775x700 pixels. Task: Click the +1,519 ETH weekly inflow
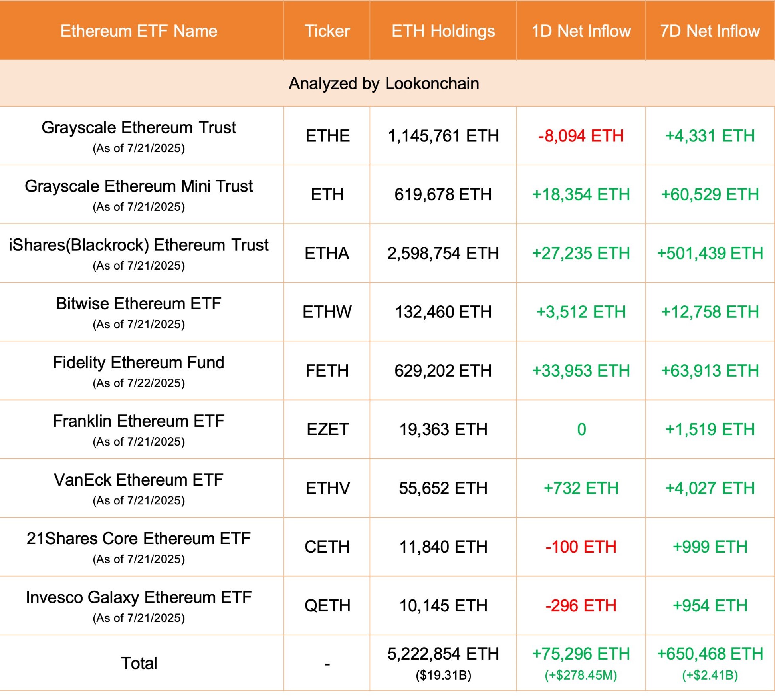(710, 430)
